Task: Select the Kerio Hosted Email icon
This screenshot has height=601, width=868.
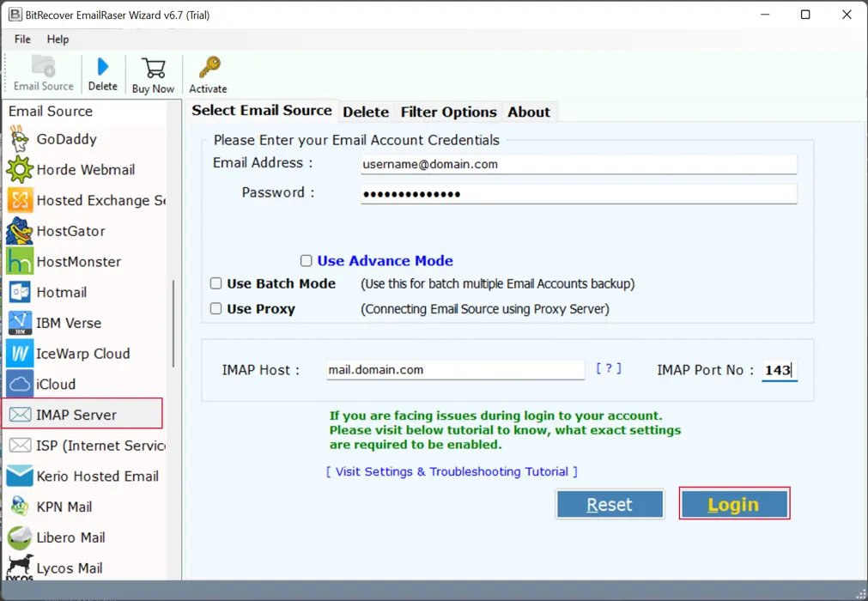Action: [x=20, y=476]
